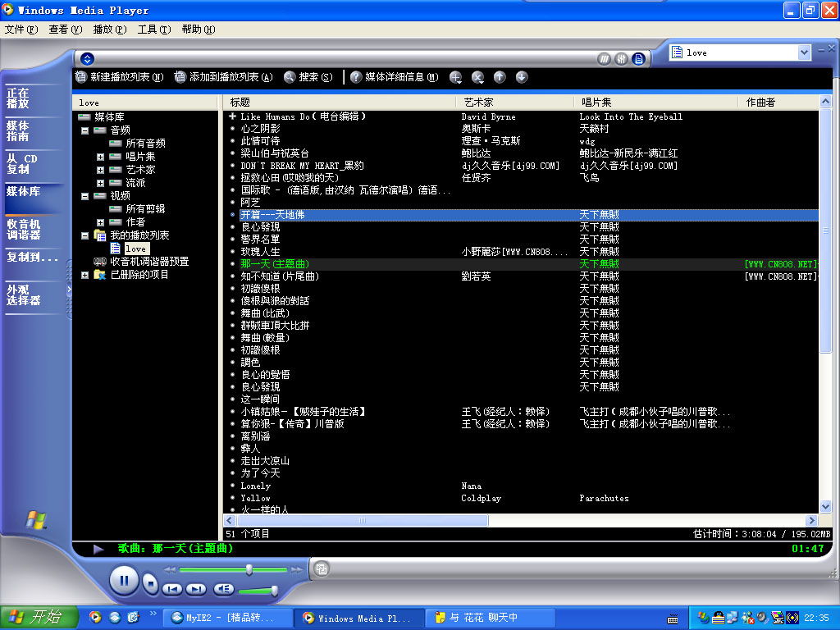Expand the 作者 (Author) tree node
Viewport: 840px width, 630px height.
[100, 222]
